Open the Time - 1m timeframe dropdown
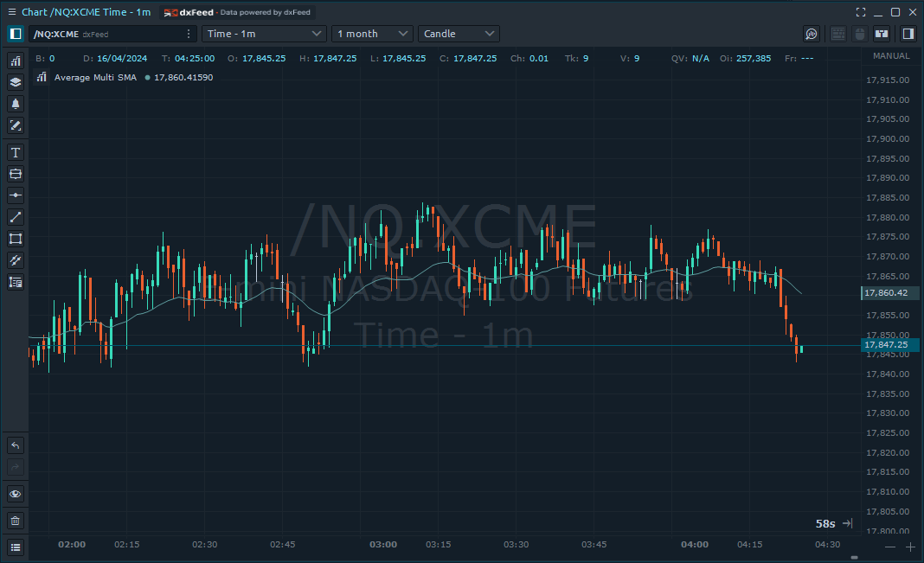Viewport: 924px width, 563px height. 263,34
